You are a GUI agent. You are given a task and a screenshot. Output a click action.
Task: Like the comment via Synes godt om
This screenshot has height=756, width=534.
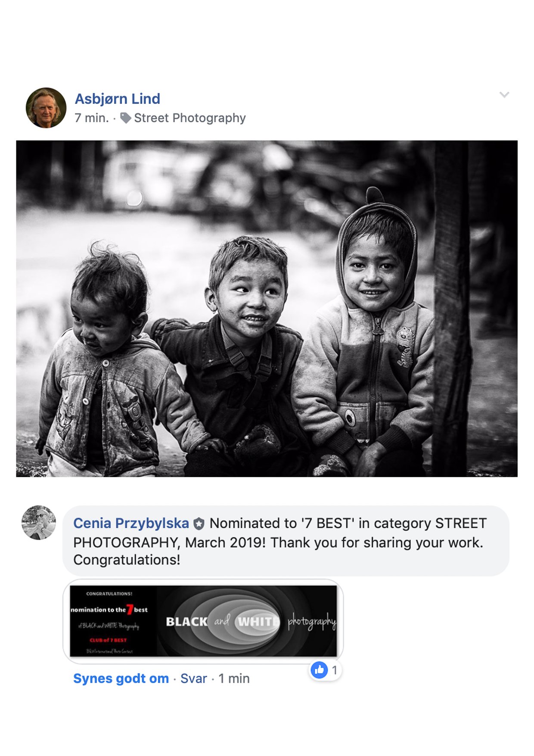coord(121,678)
